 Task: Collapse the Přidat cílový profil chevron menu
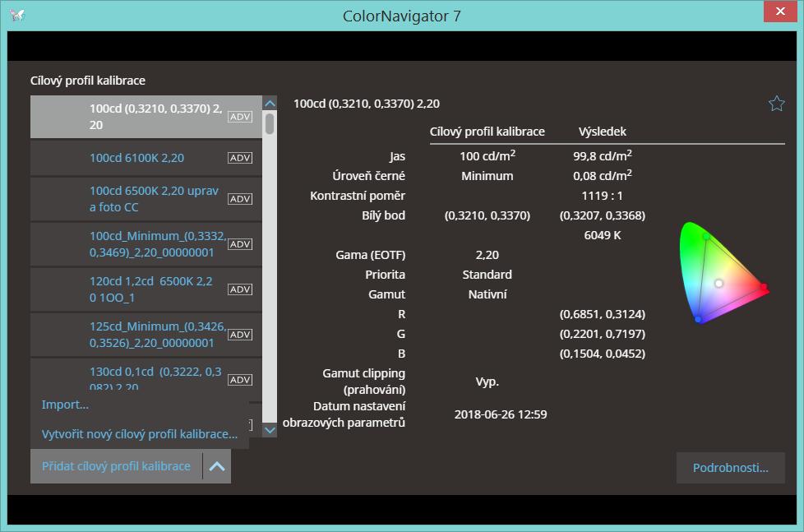(x=217, y=466)
